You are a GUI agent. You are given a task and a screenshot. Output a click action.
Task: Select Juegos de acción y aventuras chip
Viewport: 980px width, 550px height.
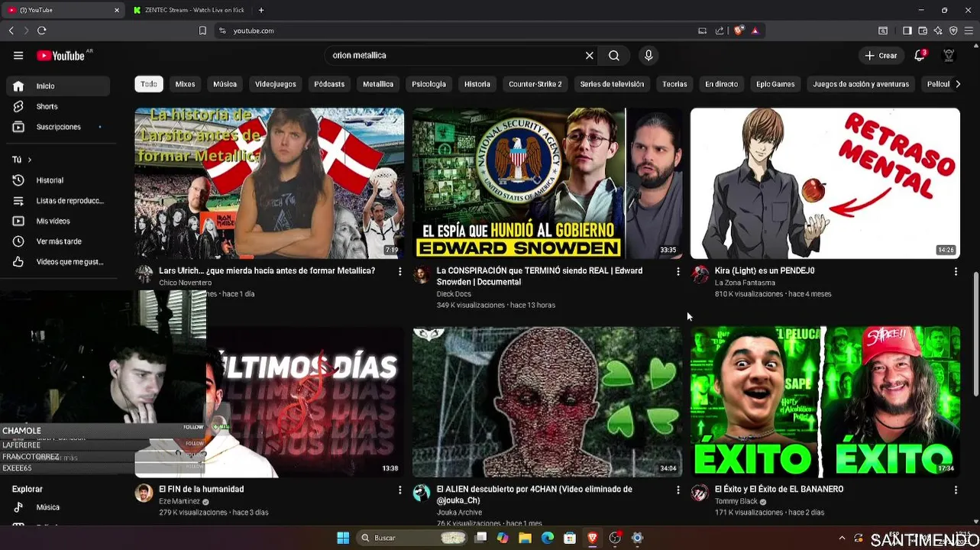pyautogui.click(x=861, y=84)
